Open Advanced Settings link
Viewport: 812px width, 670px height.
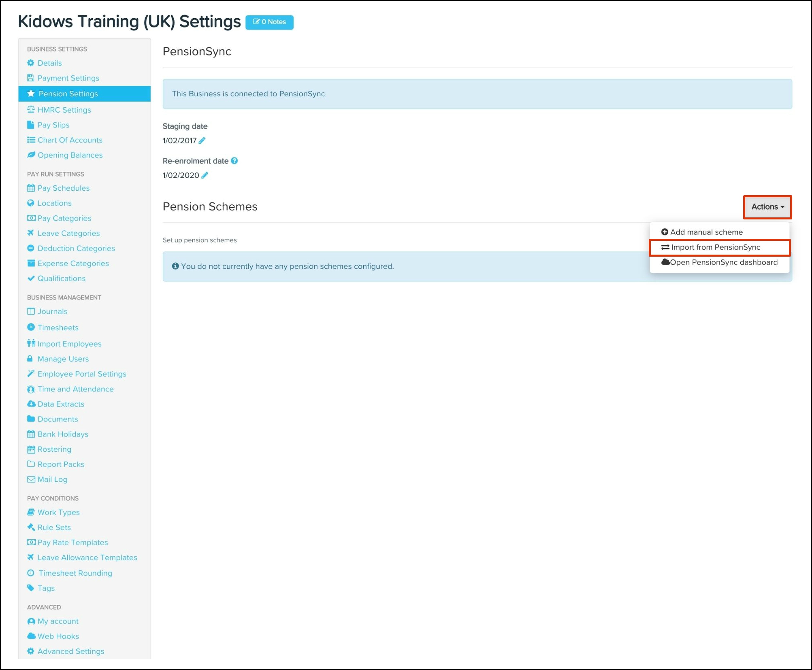click(x=70, y=651)
